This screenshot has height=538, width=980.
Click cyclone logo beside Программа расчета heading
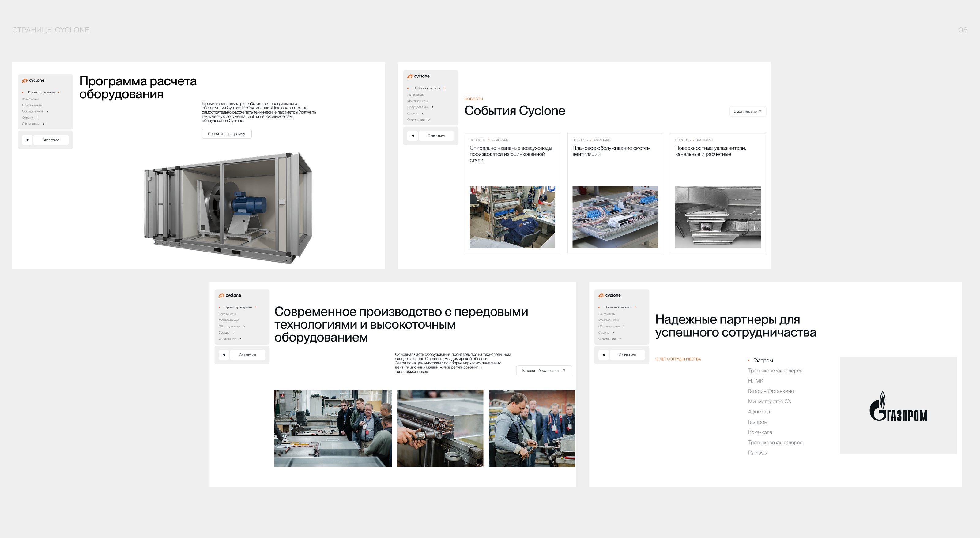click(x=33, y=80)
